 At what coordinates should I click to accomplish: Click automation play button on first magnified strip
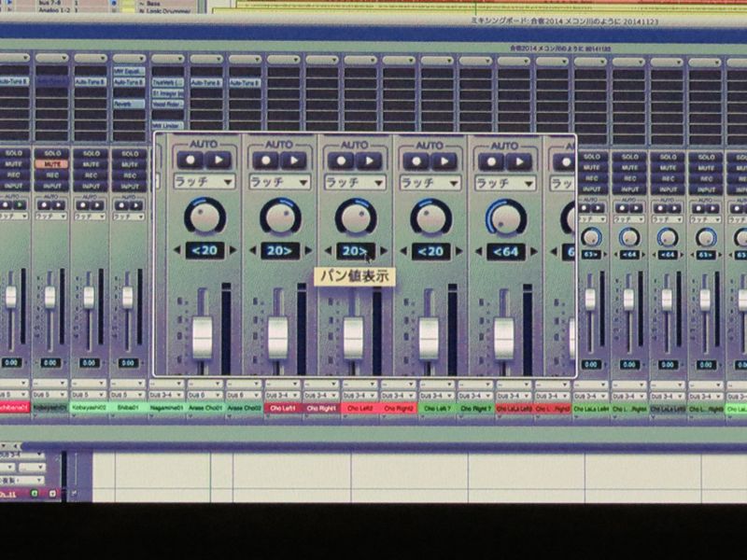(218, 160)
